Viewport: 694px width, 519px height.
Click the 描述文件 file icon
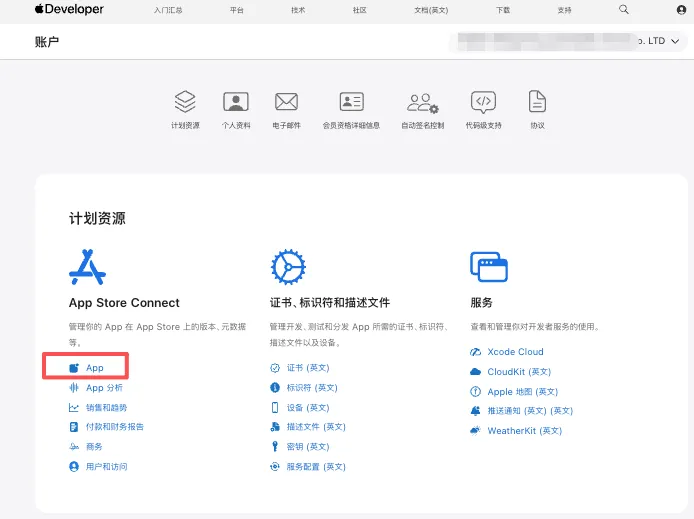tap(275, 427)
